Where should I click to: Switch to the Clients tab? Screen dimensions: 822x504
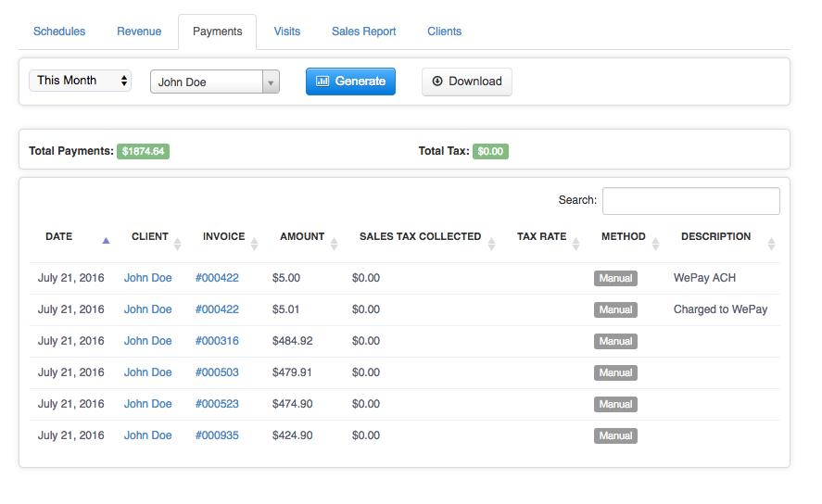pyautogui.click(x=444, y=31)
